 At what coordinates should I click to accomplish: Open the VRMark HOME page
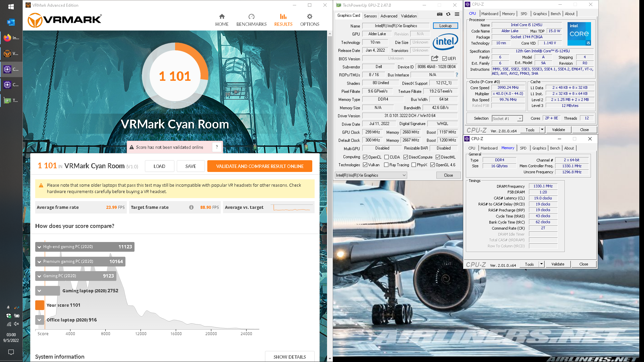pos(222,20)
